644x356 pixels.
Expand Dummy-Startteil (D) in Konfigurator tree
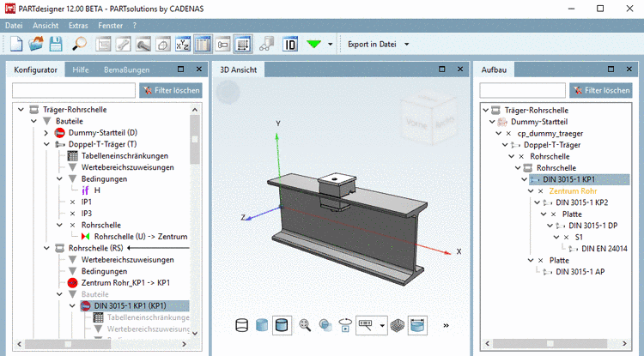[46, 133]
